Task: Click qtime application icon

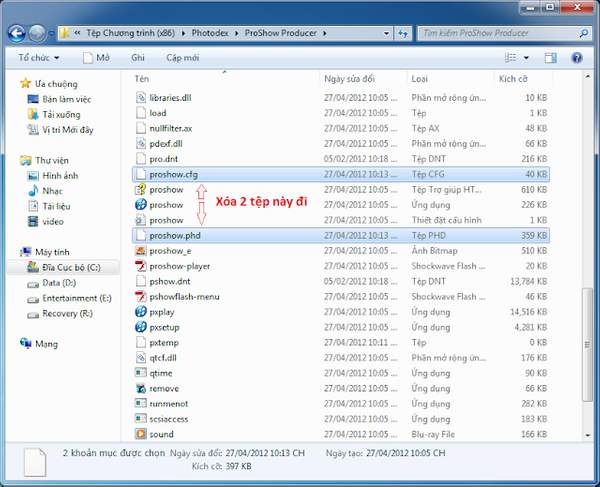Action: pyautogui.click(x=141, y=373)
